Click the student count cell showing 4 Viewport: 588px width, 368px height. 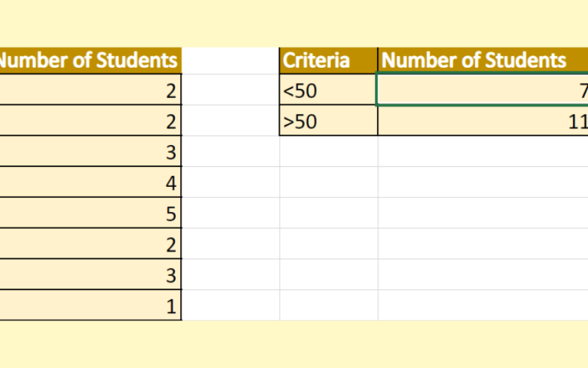pos(90,183)
